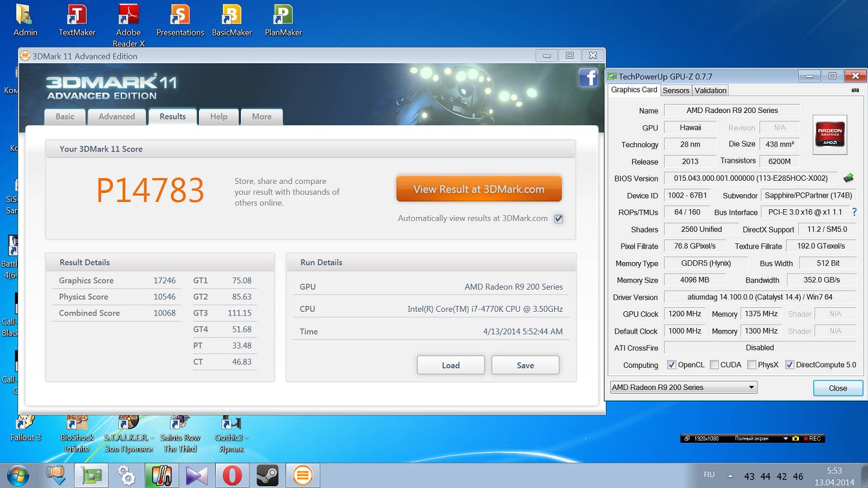
Task: Click camera icon on recording overlay bar
Action: click(796, 438)
